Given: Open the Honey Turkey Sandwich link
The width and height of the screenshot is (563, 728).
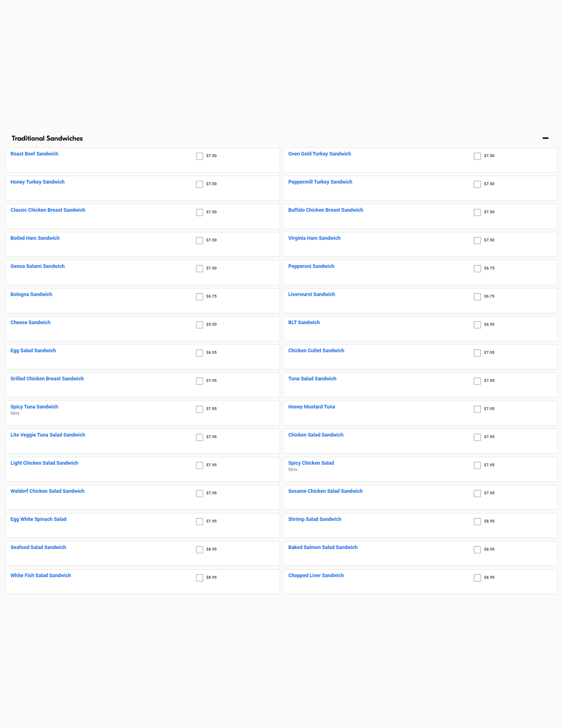Looking at the screenshot, I should (37, 182).
